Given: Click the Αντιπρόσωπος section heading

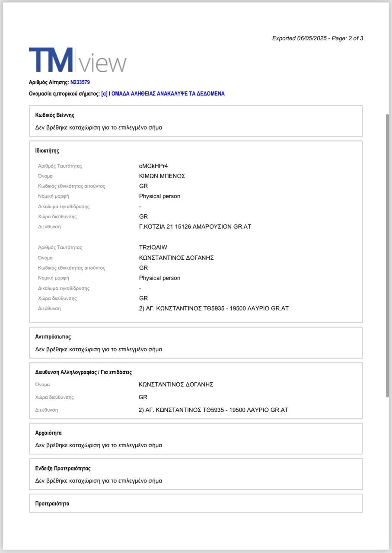Looking at the screenshot, I should click(x=53, y=337).
